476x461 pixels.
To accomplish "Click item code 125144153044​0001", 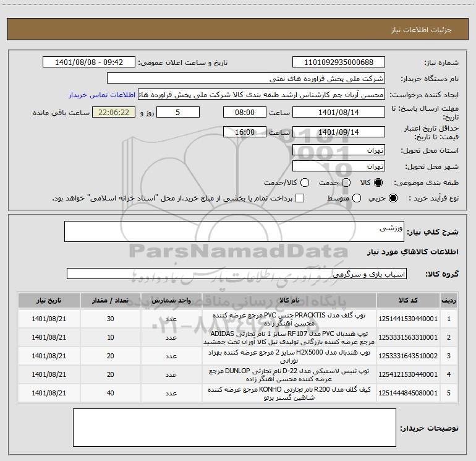I will click(408, 319).
